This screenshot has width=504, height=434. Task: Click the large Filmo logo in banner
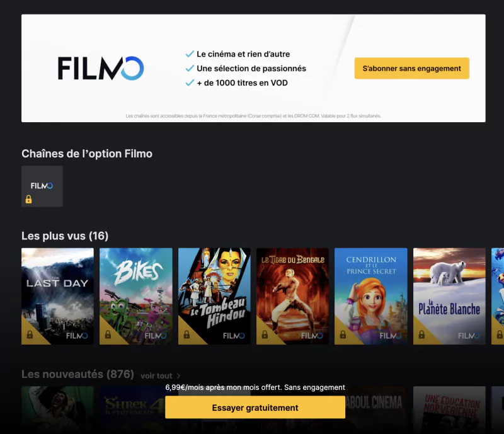tap(101, 68)
